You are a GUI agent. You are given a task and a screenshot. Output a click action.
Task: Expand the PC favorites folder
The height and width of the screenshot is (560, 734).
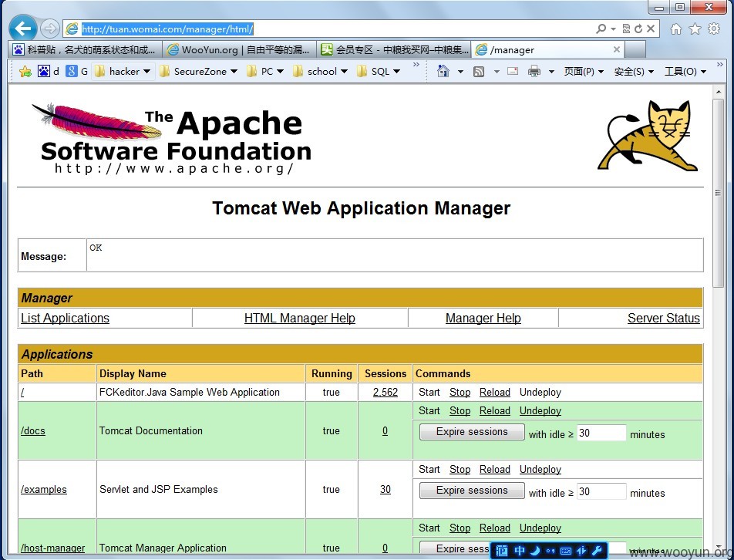point(265,71)
